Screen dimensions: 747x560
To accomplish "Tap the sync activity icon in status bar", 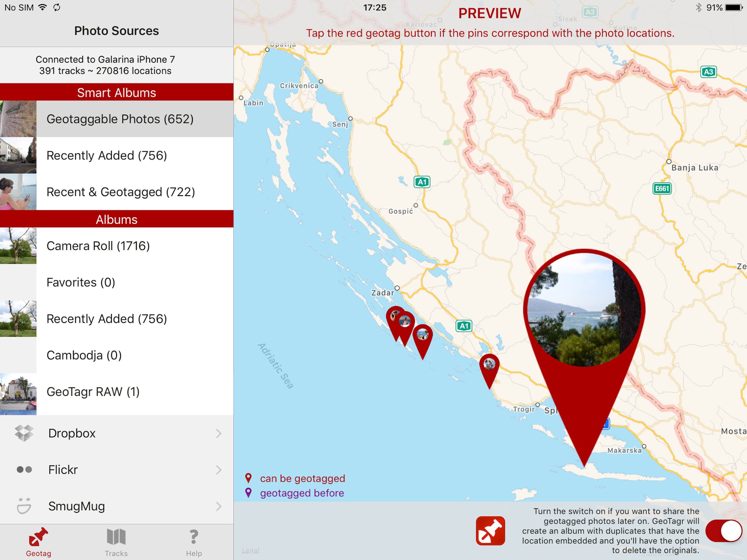I will coord(57,7).
